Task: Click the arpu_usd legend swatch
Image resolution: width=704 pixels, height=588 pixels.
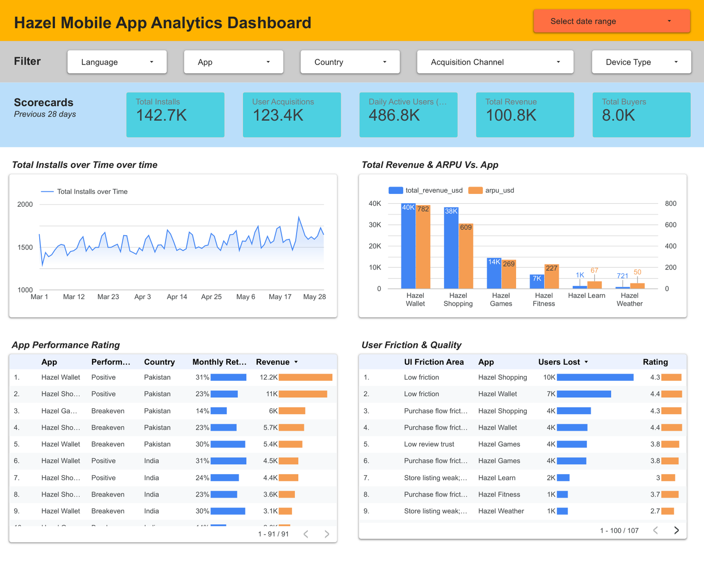Action: point(475,190)
